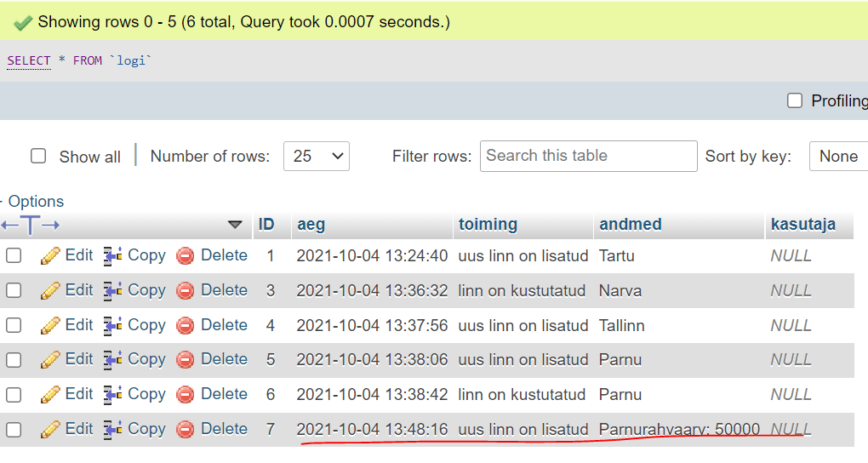Click the Copy icon for the Tartu row

[x=113, y=255]
